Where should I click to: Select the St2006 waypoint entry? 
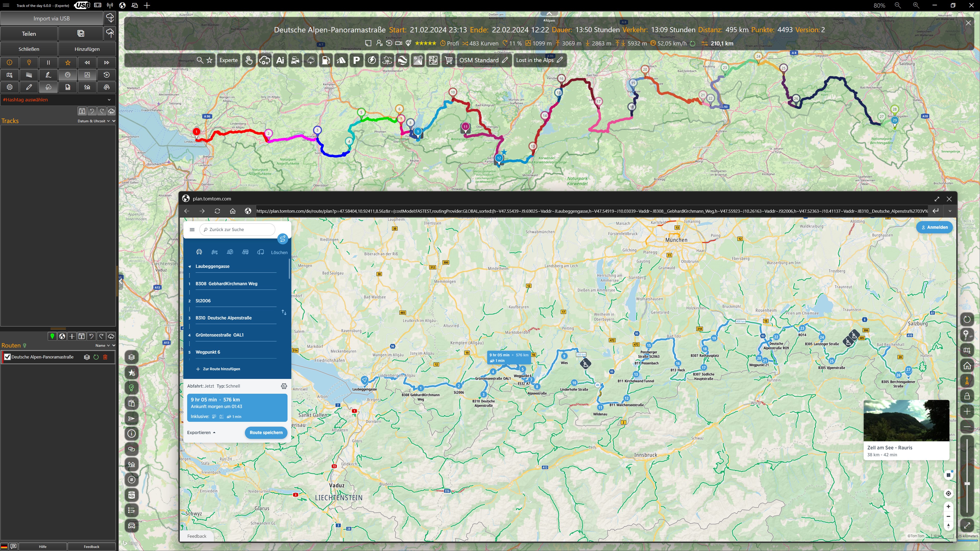tap(203, 301)
